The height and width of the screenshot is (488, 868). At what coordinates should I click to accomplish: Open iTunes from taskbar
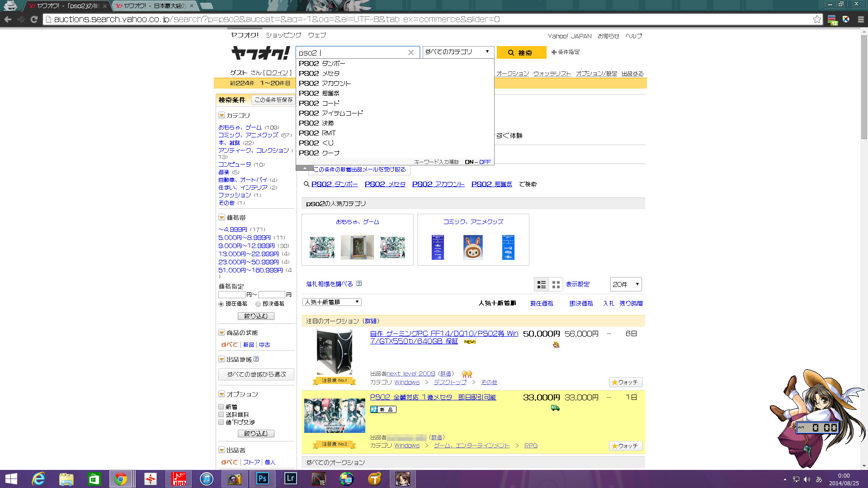tap(206, 479)
